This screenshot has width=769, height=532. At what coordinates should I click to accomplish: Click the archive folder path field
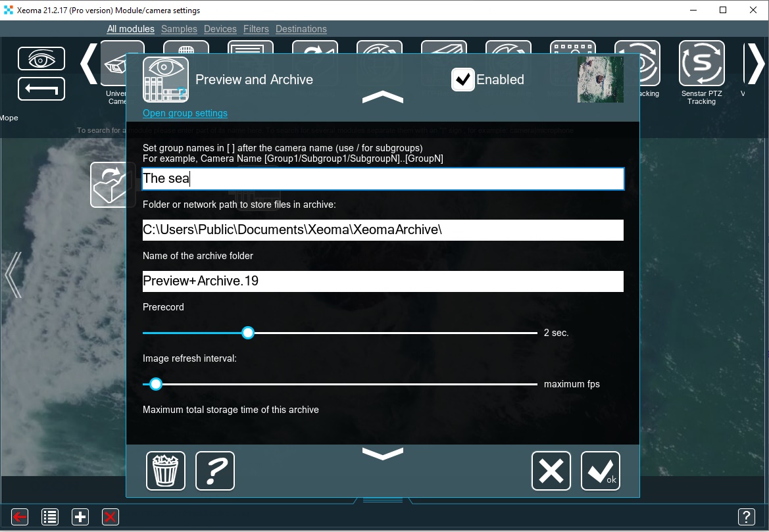(383, 230)
